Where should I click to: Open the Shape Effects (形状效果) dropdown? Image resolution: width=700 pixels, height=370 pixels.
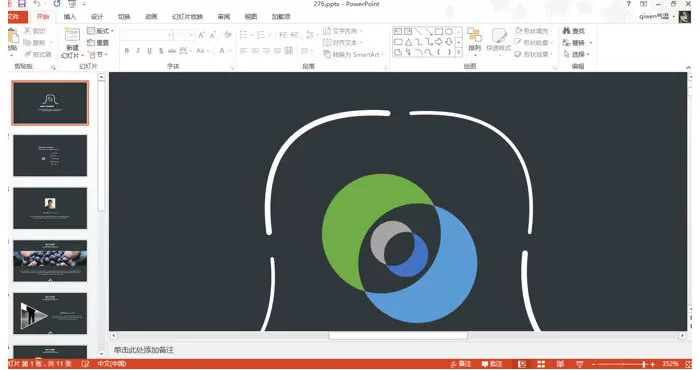click(x=533, y=54)
